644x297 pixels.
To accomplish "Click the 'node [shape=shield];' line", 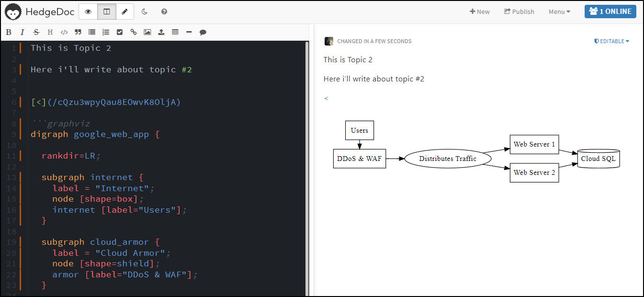I will coord(106,263).
